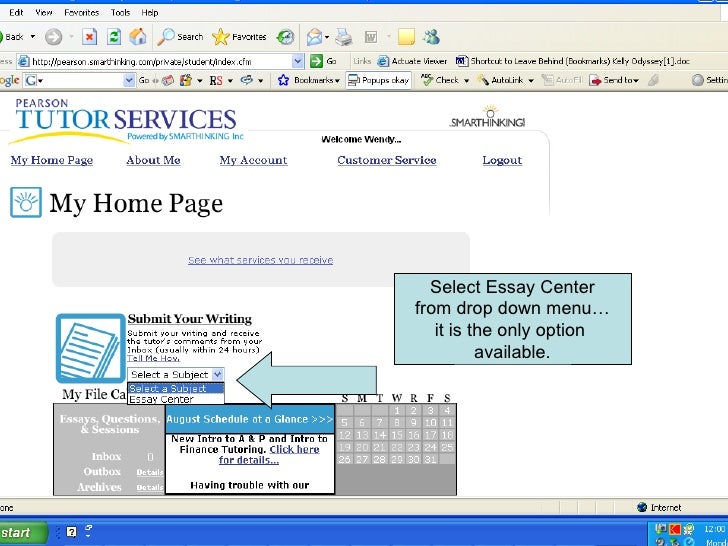Click the Submit Your Writing papers icon

(x=91, y=348)
